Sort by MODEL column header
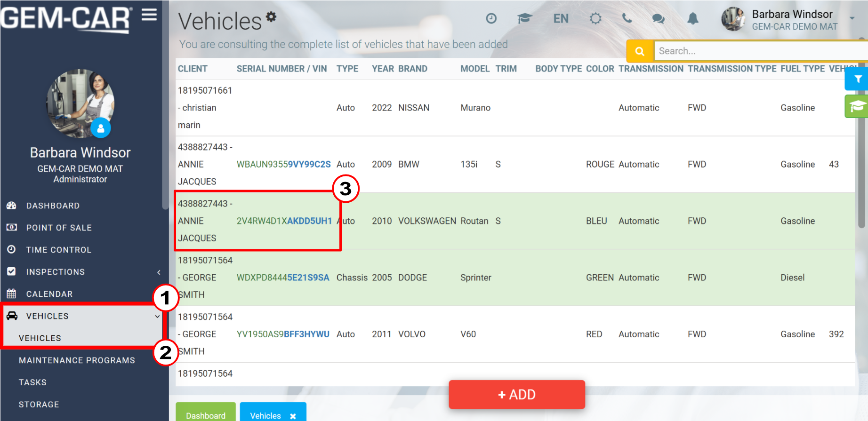The width and height of the screenshot is (868, 421). click(475, 69)
